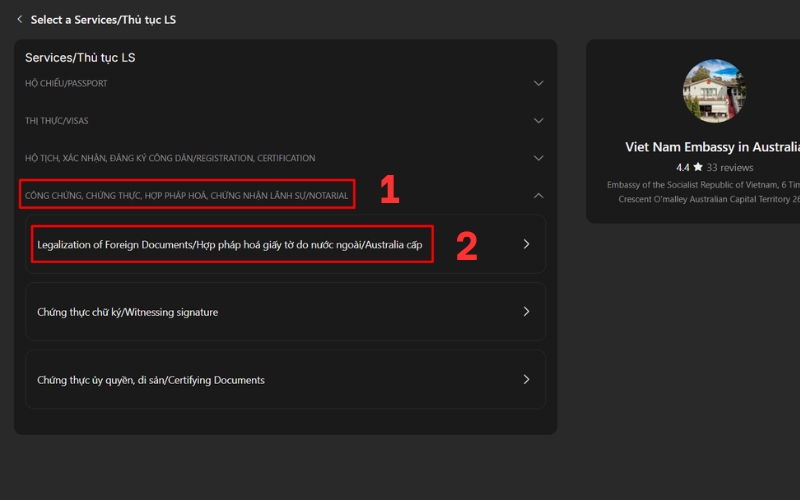
Task: Click the arrow icon beside Certifying Documents
Action: click(526, 380)
